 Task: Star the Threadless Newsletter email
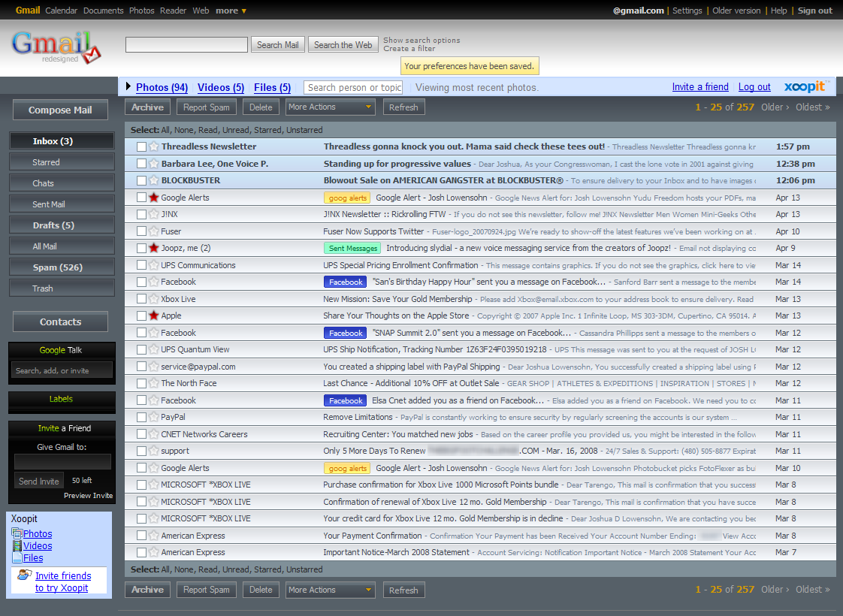coord(153,146)
